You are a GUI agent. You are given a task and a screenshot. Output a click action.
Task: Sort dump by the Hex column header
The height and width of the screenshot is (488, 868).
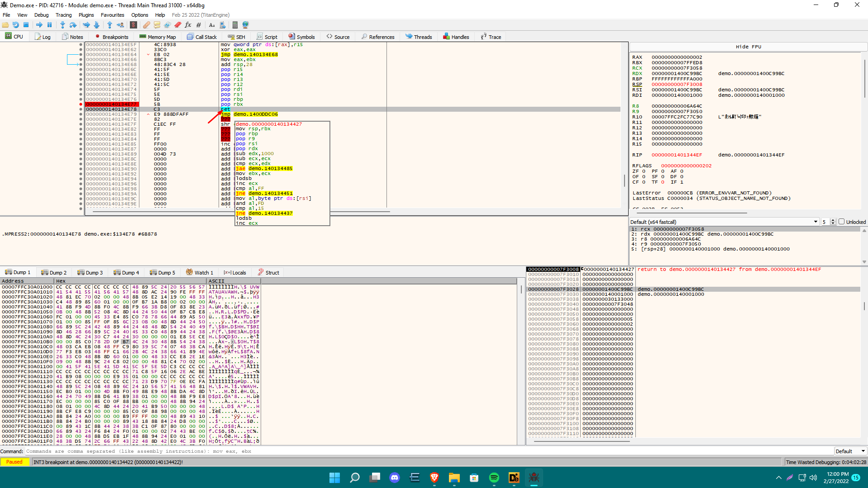click(x=130, y=281)
